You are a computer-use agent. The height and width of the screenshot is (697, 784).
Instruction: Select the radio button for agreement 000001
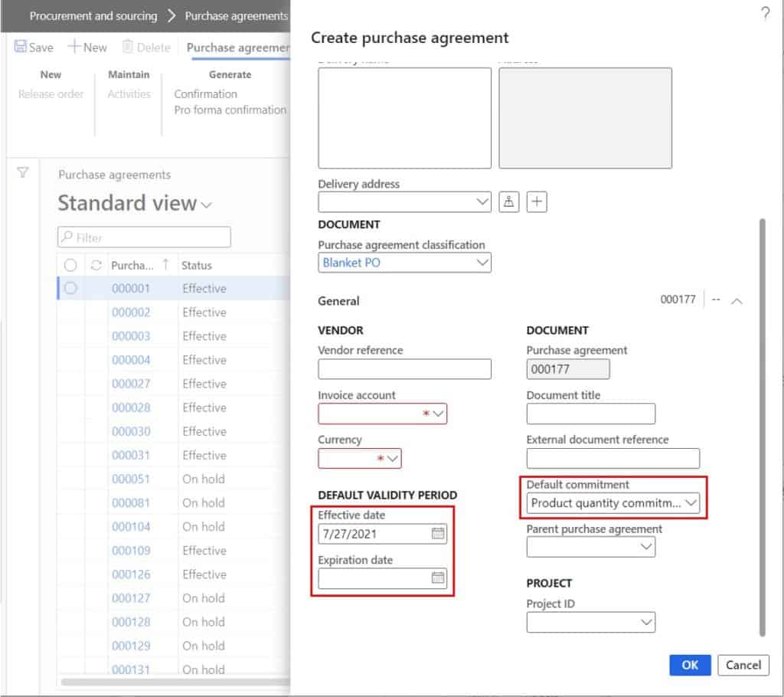pyautogui.click(x=70, y=288)
